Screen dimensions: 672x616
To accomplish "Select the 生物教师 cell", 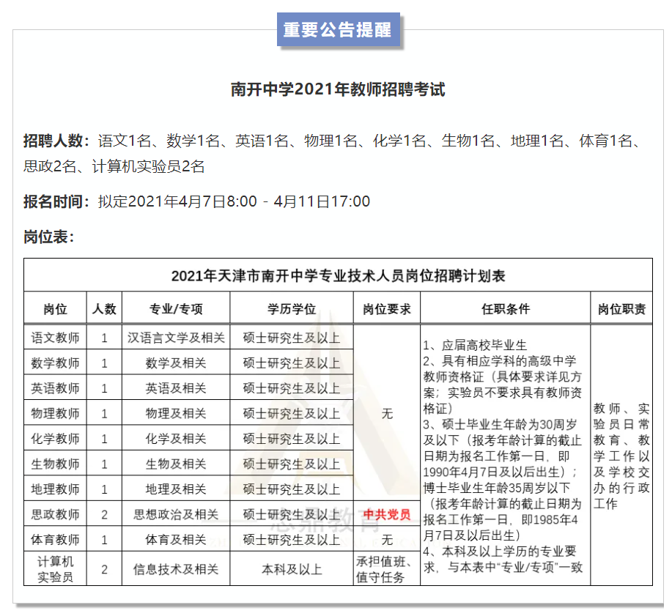I will [55, 464].
